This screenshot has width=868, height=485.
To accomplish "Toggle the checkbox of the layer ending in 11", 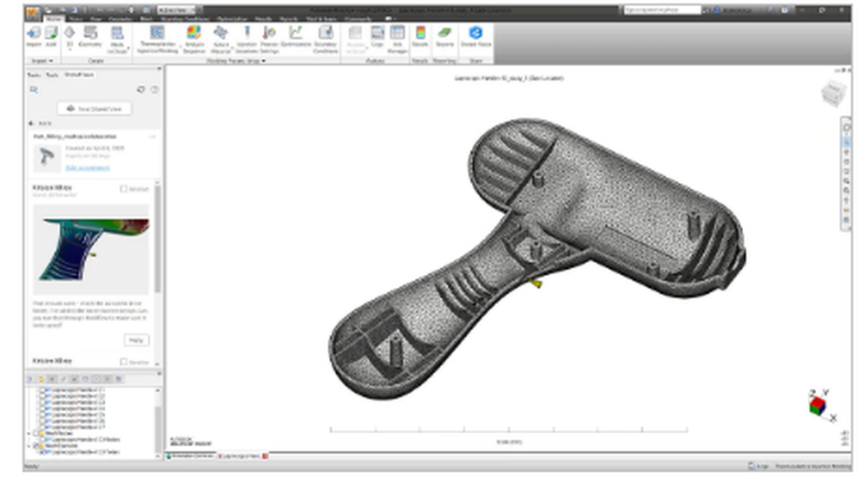I will point(42,390).
